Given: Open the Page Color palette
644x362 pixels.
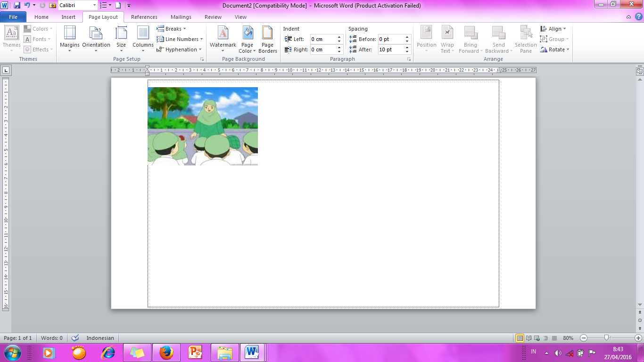Looking at the screenshot, I should 247,39.
